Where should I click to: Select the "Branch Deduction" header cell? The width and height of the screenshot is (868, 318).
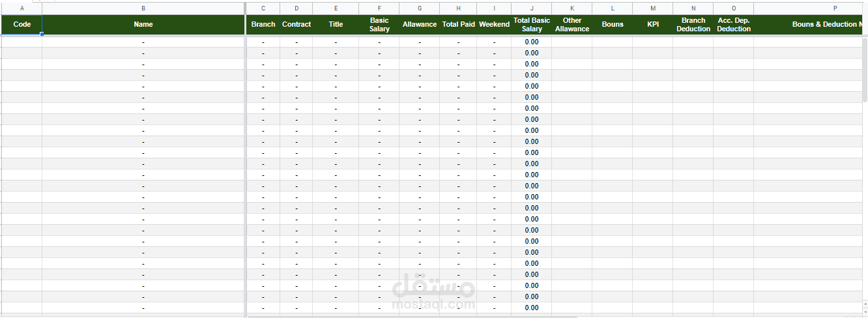pyautogui.click(x=693, y=25)
